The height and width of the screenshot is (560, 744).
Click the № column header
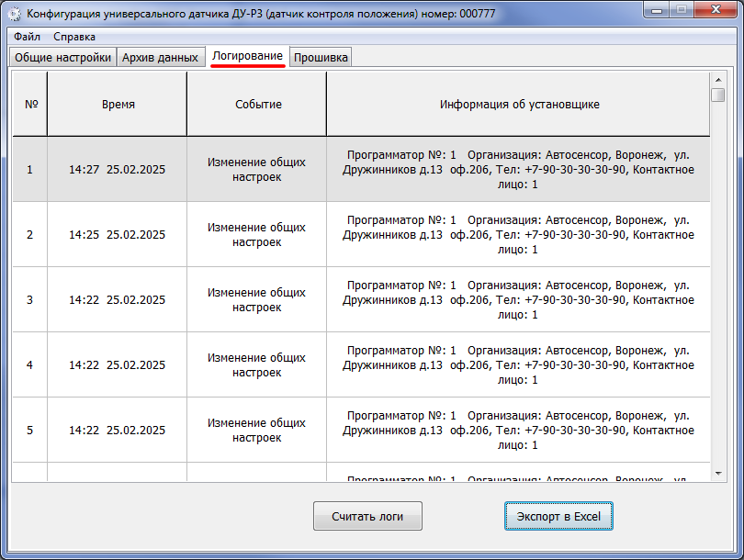pyautogui.click(x=30, y=105)
